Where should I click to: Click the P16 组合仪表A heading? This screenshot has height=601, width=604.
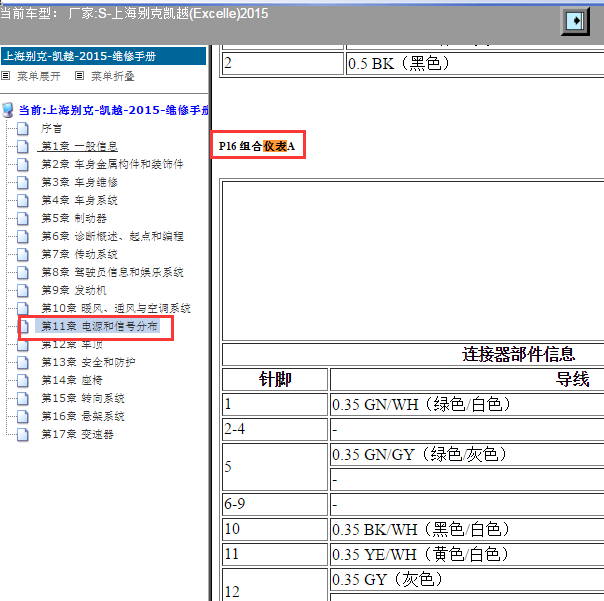(257, 146)
